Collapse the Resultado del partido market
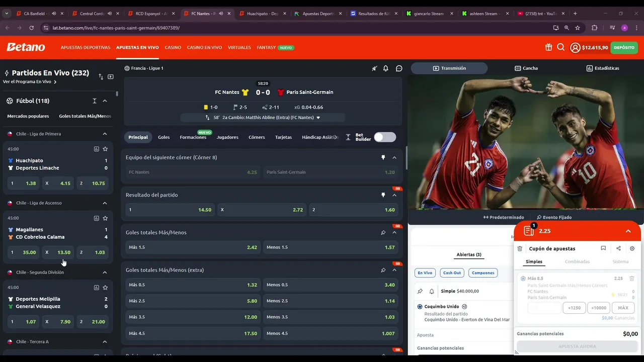This screenshot has width=644, height=362. 394,195
